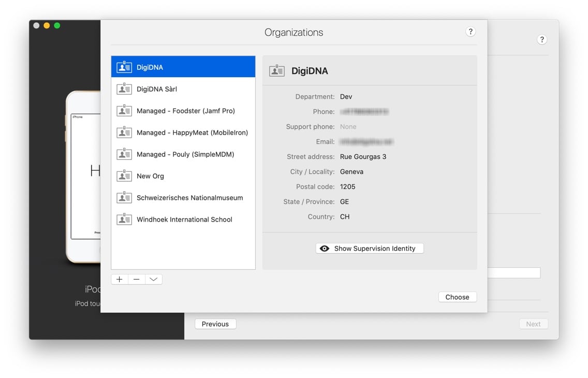Screen dimensions: 588x378
Task: Remove selected organization with the minus button
Action: 137,279
